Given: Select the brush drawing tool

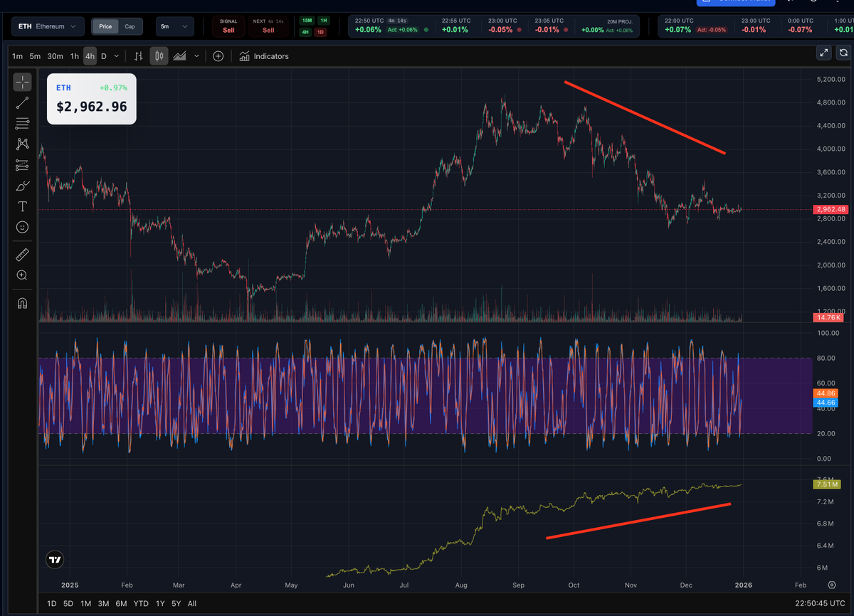Looking at the screenshot, I should point(22,186).
